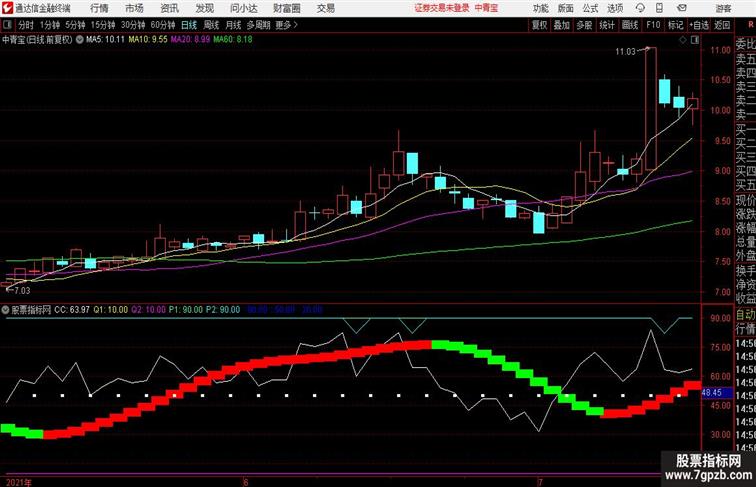Toggle the left panel icon beside 分时

[7, 25]
